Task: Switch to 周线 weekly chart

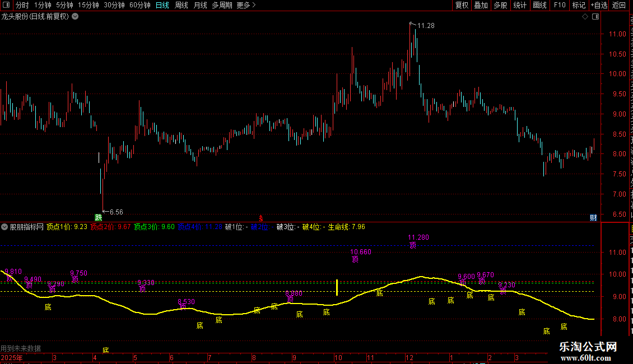Action: pos(181,5)
